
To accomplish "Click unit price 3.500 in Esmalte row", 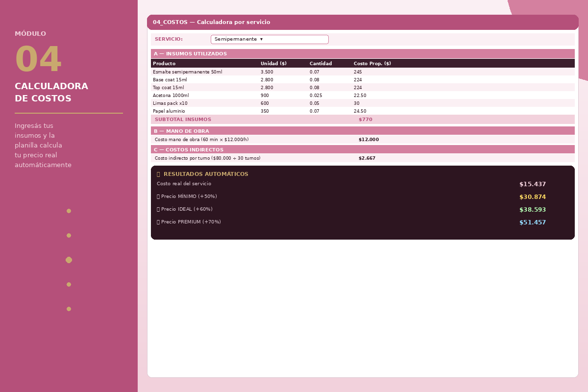I will pos(267,72).
